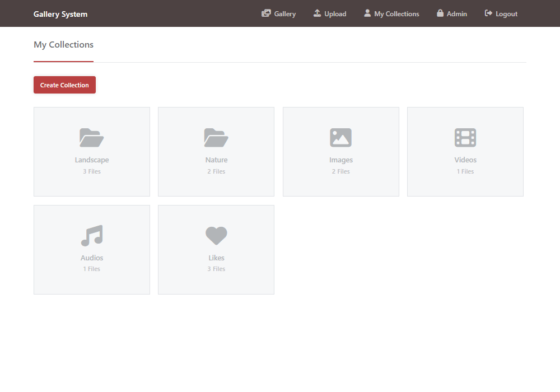The image size is (560, 392).
Task: Click the Upload arrow icon in navbar
Action: point(317,13)
